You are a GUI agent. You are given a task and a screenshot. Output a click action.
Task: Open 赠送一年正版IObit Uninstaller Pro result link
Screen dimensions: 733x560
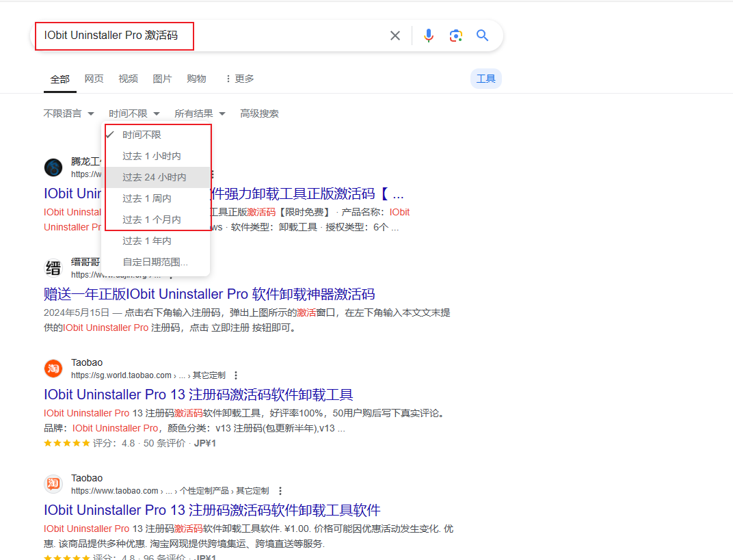[209, 294]
